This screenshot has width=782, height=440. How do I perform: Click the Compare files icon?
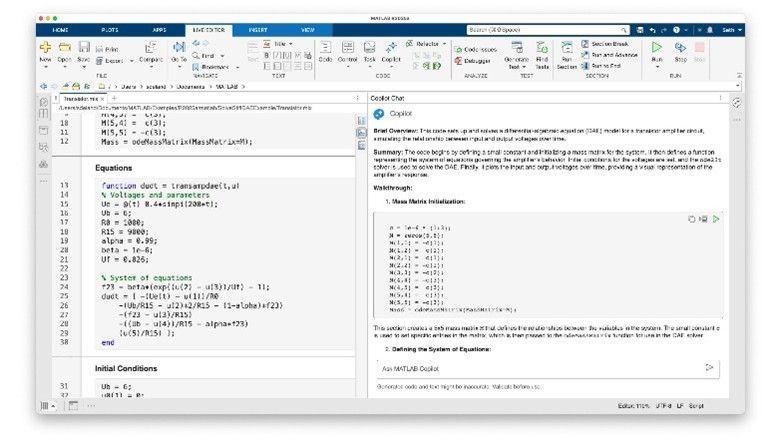coord(151,48)
